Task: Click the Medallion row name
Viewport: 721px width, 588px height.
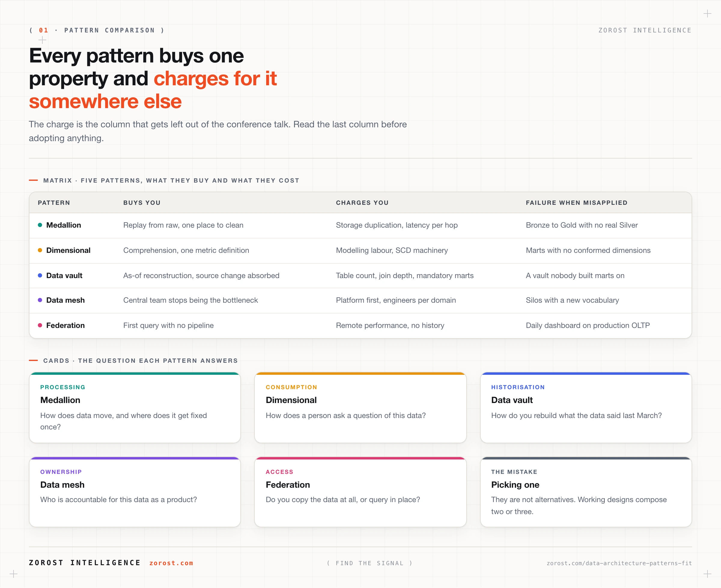Action: (64, 225)
